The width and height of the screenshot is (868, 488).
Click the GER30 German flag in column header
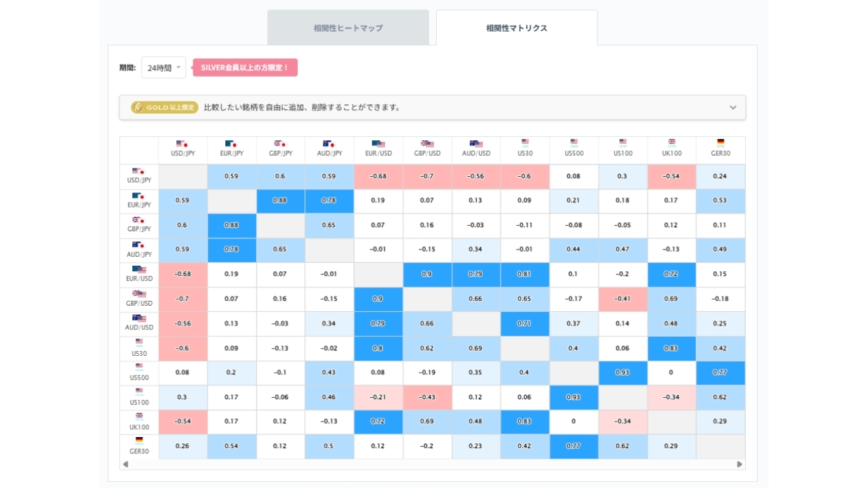[720, 142]
